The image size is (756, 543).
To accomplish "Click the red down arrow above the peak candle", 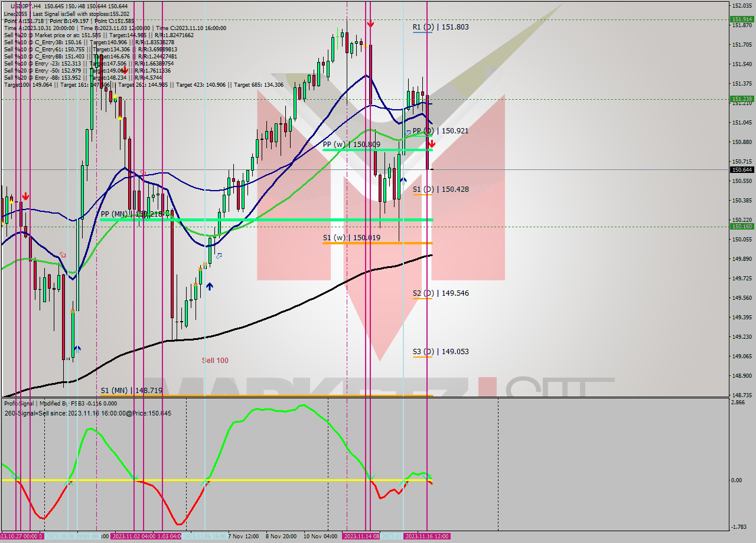I will pos(370,24).
